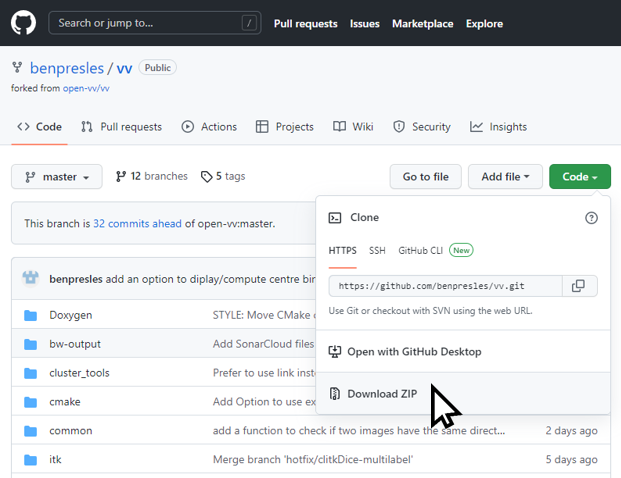Click the cluster_tools folder icon
The width and height of the screenshot is (621, 478).
coord(30,373)
